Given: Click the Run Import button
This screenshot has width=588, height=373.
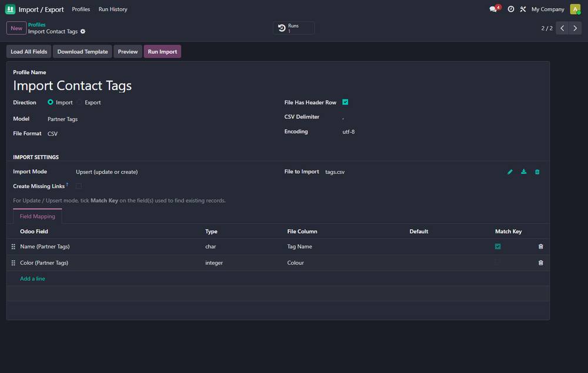Looking at the screenshot, I should click(x=162, y=52).
